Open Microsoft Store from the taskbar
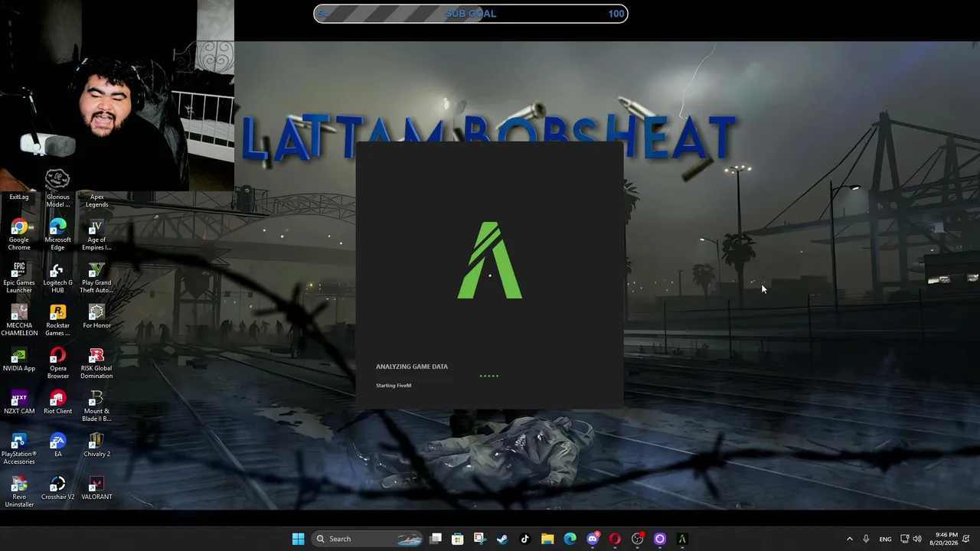This screenshot has height=551, width=980. click(x=458, y=539)
